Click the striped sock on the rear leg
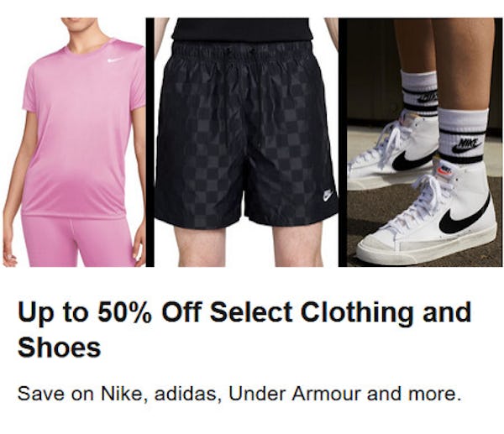Viewport: 504px width, 434px height. coord(419,93)
